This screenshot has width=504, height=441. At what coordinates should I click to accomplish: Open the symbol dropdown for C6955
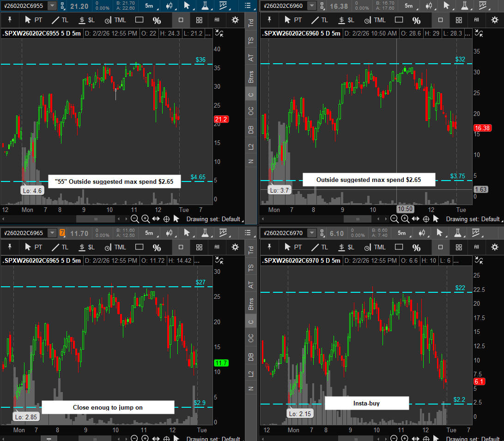[52, 6]
